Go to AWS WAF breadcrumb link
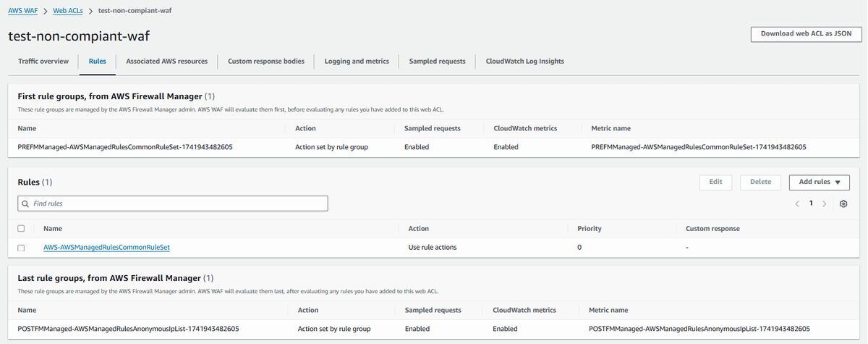 coord(24,11)
